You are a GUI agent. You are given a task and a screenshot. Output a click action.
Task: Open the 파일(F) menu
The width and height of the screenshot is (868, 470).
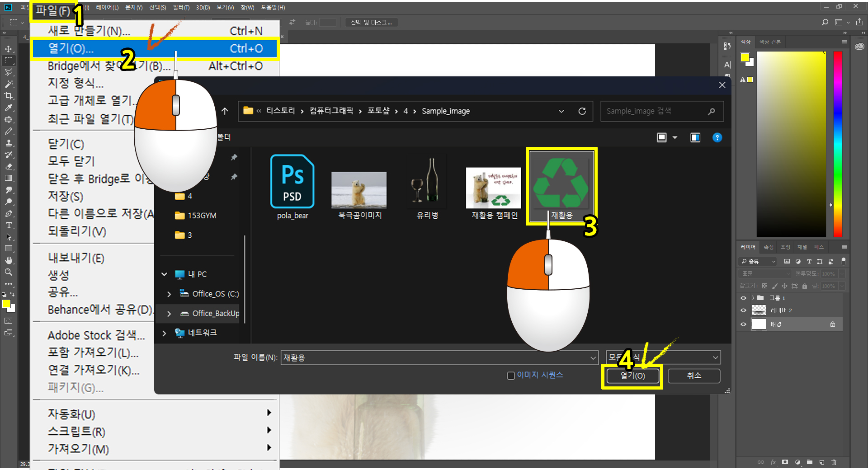tap(52, 11)
